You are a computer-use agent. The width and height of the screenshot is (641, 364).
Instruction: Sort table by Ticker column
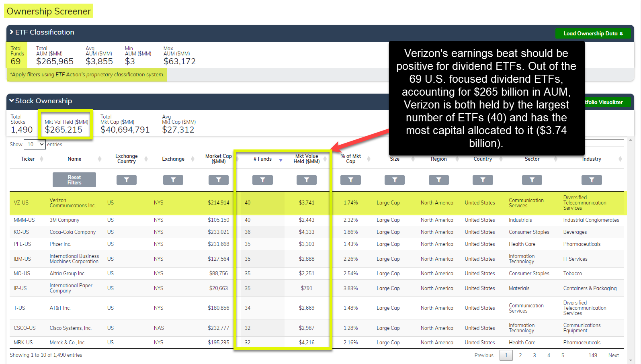[28, 159]
